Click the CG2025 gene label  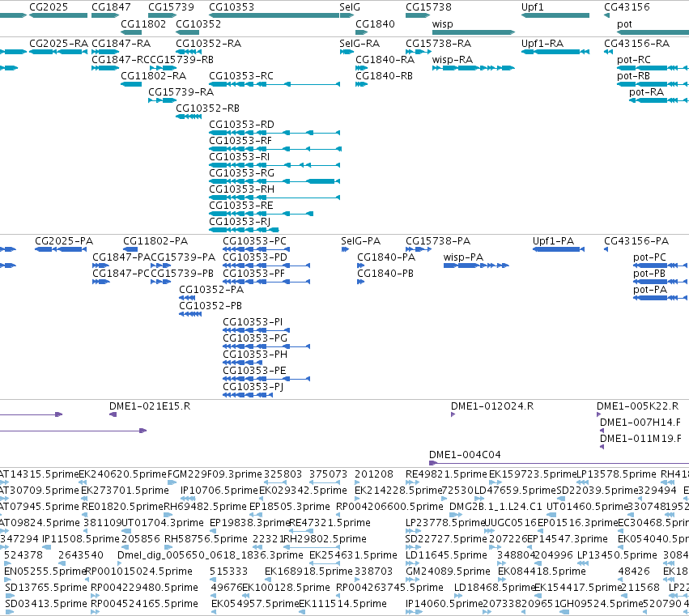49,7
